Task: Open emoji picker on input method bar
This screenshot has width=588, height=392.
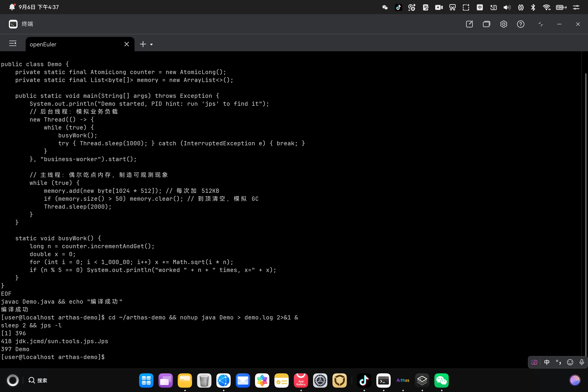Action: 570,362
